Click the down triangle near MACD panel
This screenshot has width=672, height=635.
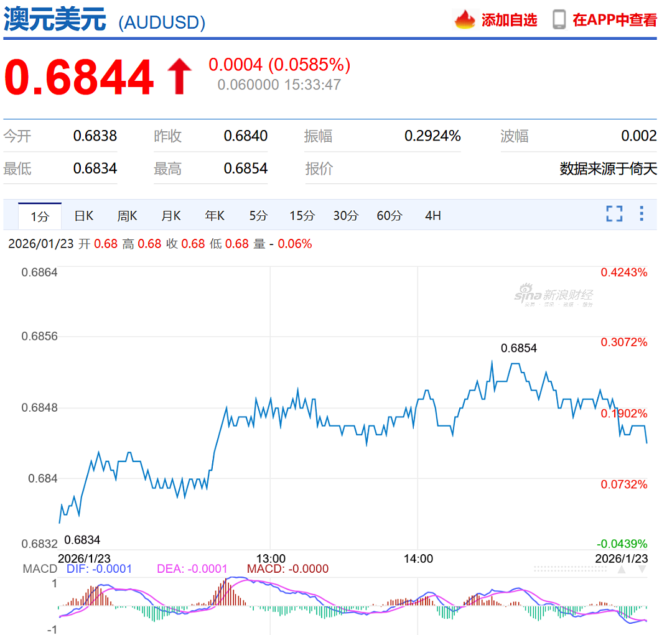(x=642, y=570)
